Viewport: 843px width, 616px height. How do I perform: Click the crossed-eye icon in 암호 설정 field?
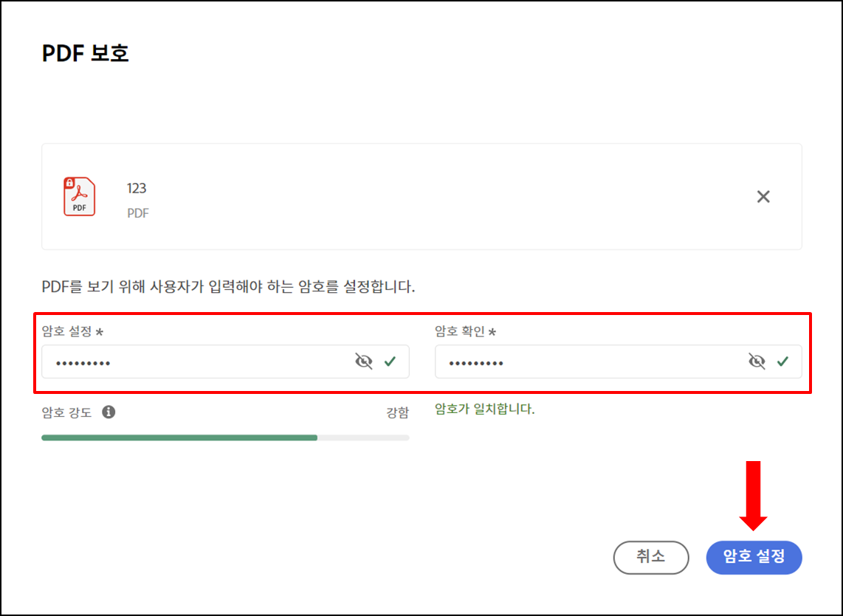pos(363,361)
